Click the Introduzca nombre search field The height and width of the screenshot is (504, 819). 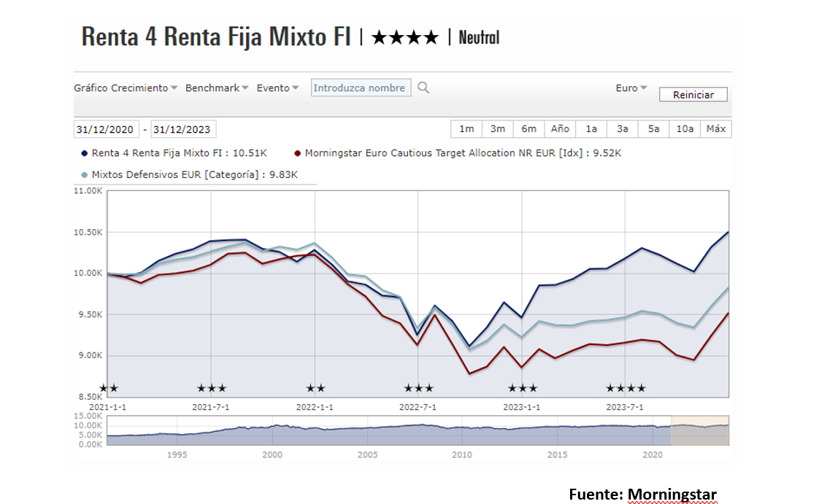361,88
